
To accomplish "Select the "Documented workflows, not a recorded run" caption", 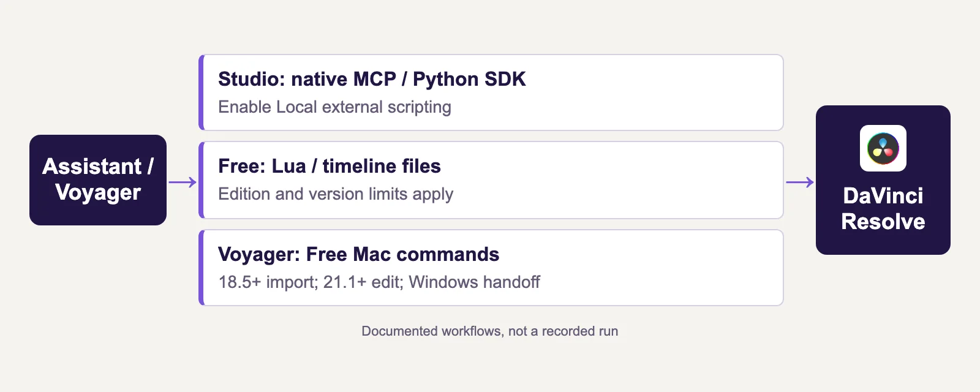I will click(x=490, y=331).
